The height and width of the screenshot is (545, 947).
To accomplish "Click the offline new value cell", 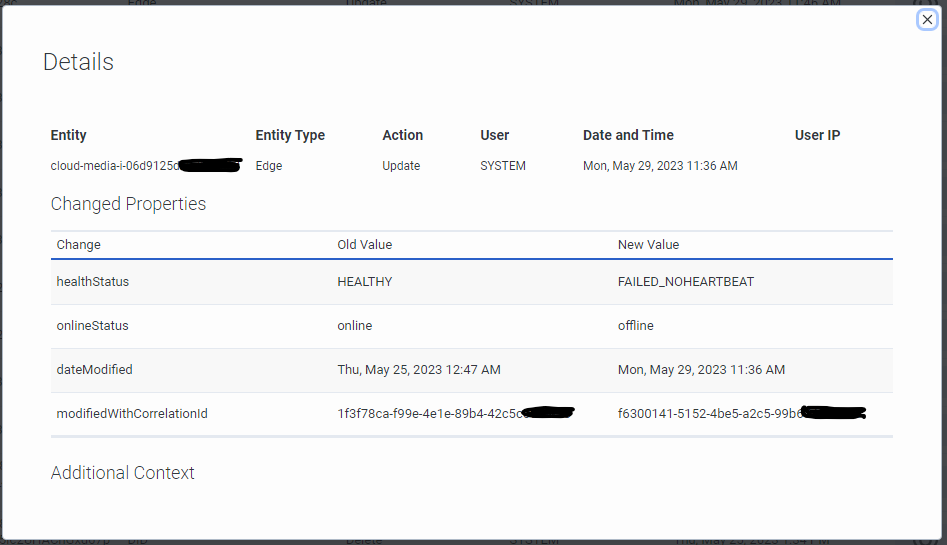I will click(636, 326).
